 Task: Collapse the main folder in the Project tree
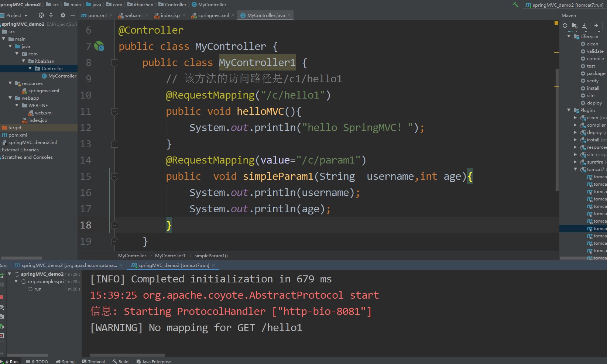[4, 39]
